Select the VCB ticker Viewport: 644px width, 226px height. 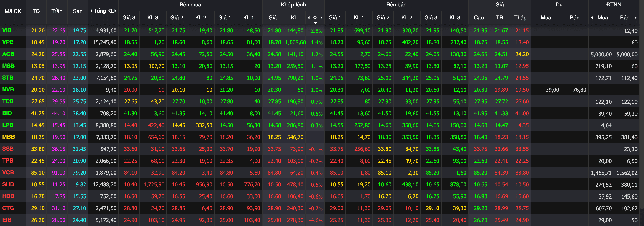click(x=8, y=172)
